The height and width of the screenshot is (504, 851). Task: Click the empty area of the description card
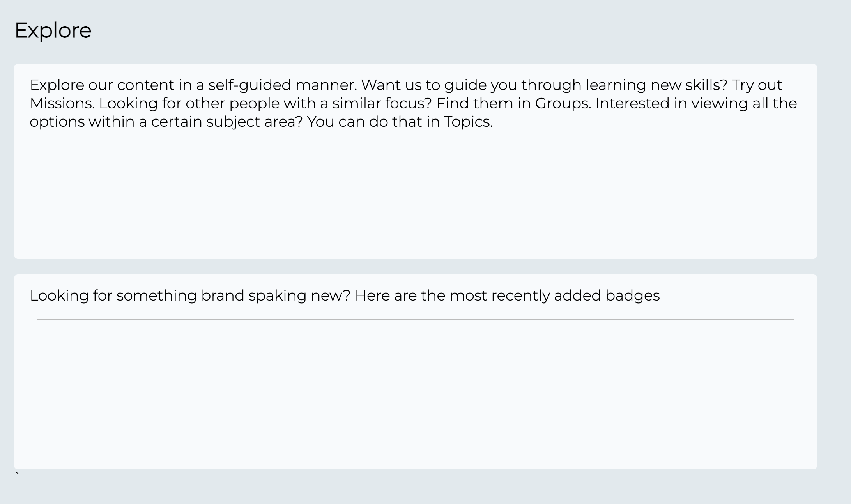(x=415, y=195)
